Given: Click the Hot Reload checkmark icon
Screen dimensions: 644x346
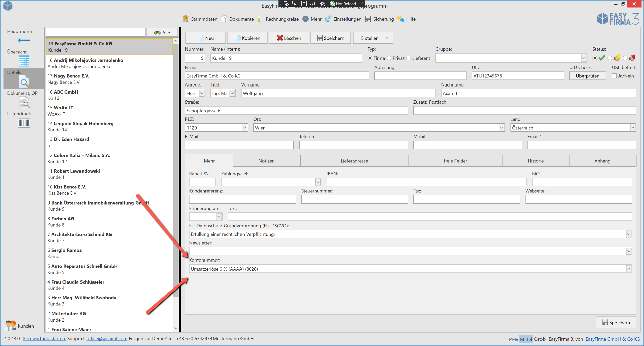Looking at the screenshot, I should point(333,4).
